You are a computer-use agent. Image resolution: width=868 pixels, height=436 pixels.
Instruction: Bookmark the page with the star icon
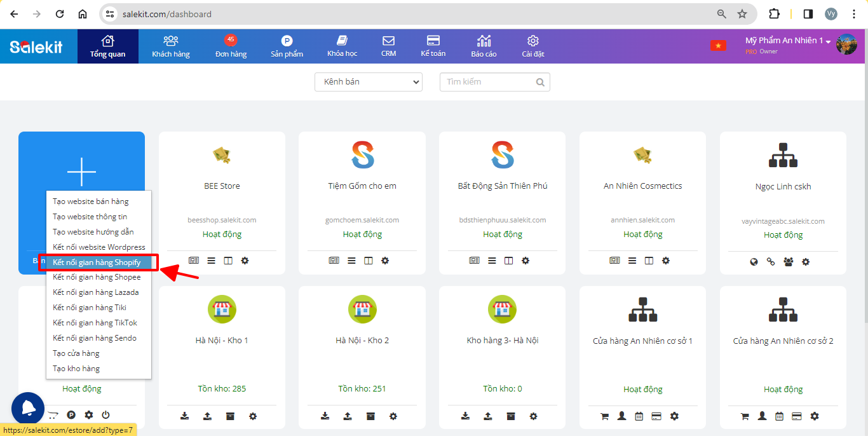(x=742, y=14)
